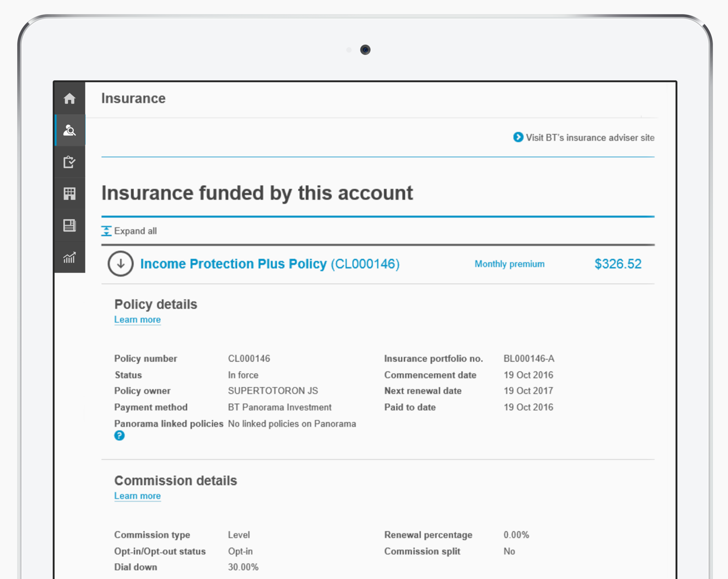
Task: Open the client search sidebar icon
Action: tap(70, 131)
